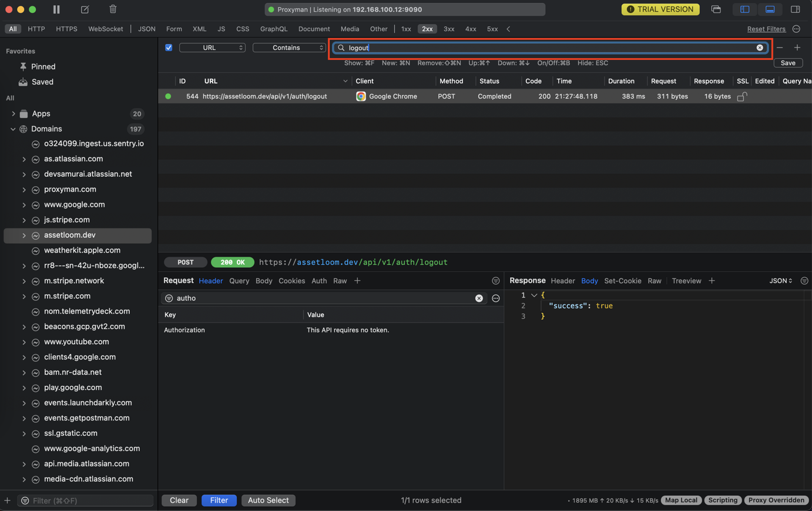Screen dimensions: 812x511
Task: Toggle the 4xx status filter
Action: 471,29
